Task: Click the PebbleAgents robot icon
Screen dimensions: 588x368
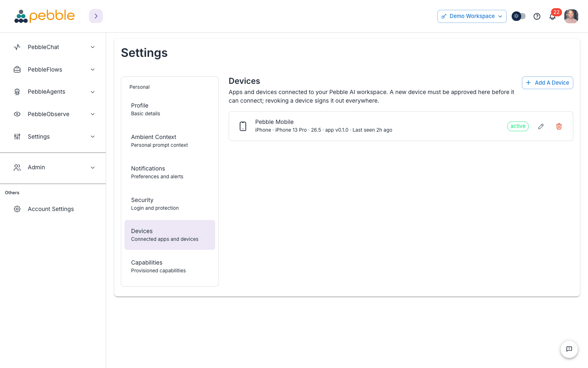Action: pyautogui.click(x=17, y=92)
